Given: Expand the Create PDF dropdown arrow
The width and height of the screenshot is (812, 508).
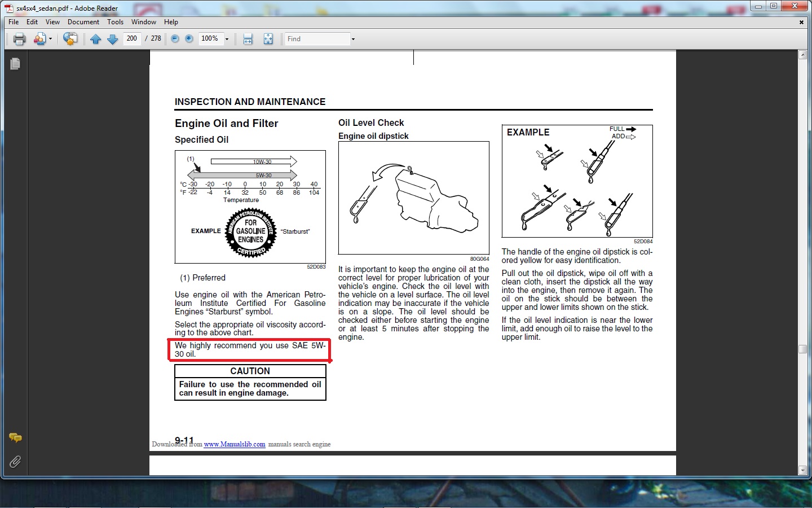Looking at the screenshot, I should tap(50, 39).
